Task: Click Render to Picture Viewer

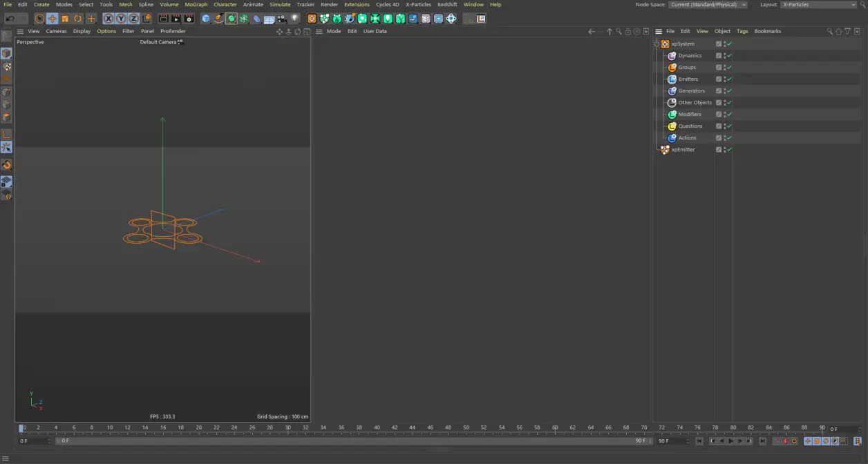Action: (176, 19)
